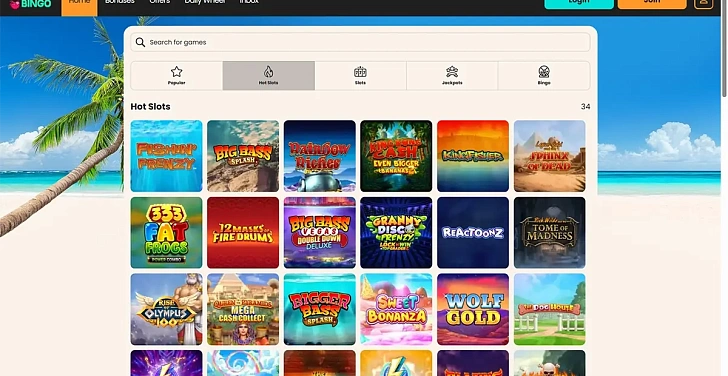
Task: Launch The Dog House slot
Action: coord(549,309)
